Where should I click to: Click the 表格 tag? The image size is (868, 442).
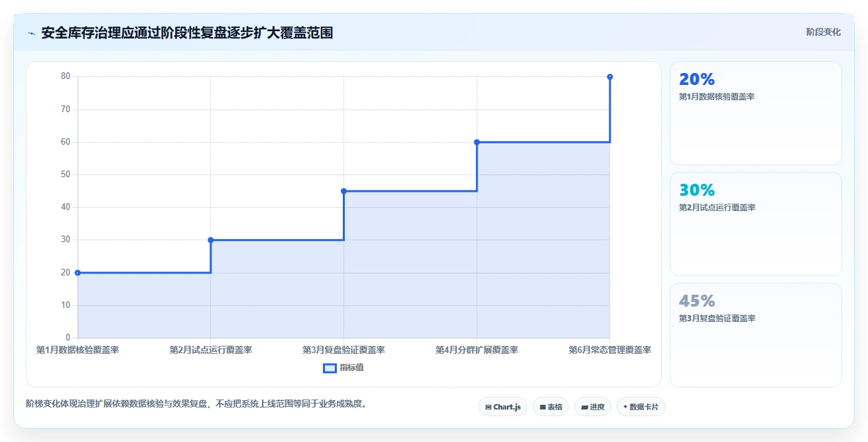coord(550,407)
